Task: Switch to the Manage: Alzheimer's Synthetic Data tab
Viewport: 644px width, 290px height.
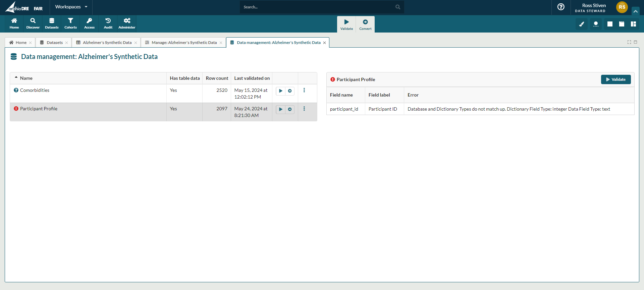Action: pyautogui.click(x=184, y=43)
